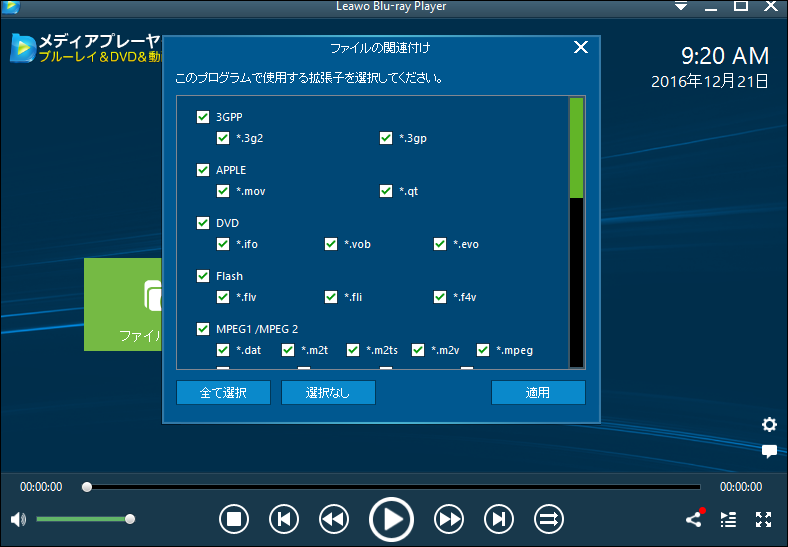Click the メディアプレーヤー logo banner
Viewport: 788px width, 547px height.
click(x=86, y=48)
